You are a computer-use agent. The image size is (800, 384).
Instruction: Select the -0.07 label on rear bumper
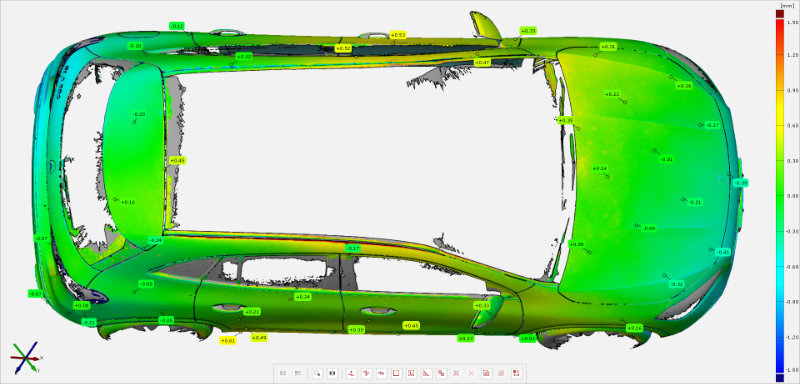(41, 238)
